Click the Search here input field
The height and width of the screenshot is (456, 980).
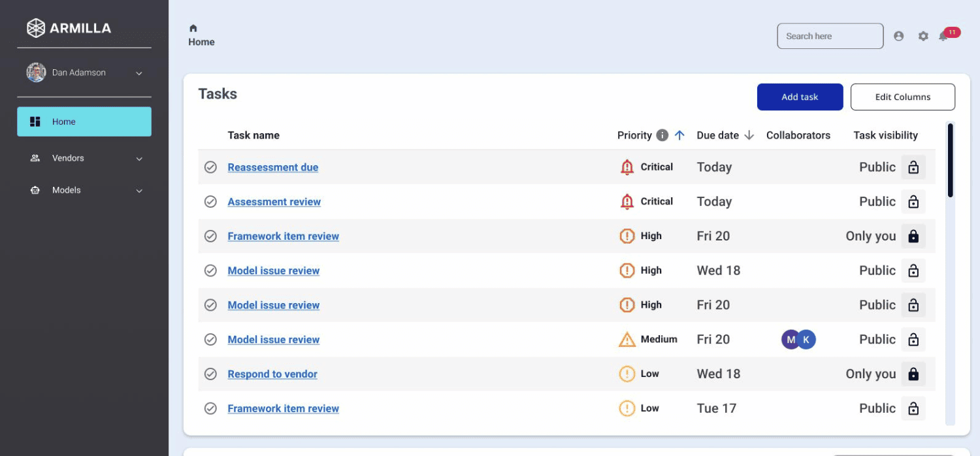tap(830, 37)
